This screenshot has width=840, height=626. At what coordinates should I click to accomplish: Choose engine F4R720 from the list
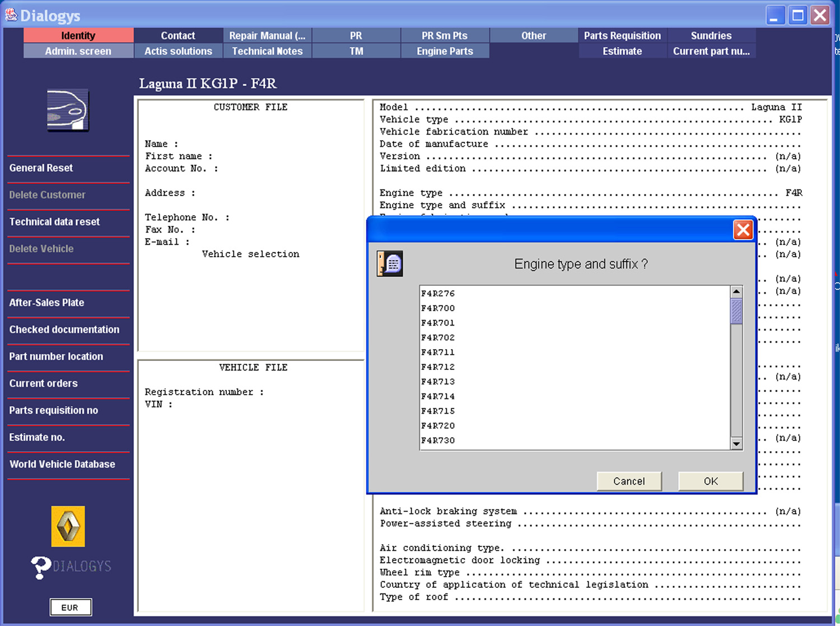(x=575, y=426)
